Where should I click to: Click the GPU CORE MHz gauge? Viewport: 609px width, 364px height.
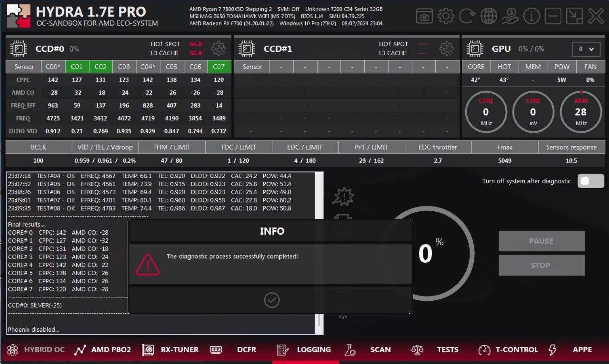(x=486, y=112)
